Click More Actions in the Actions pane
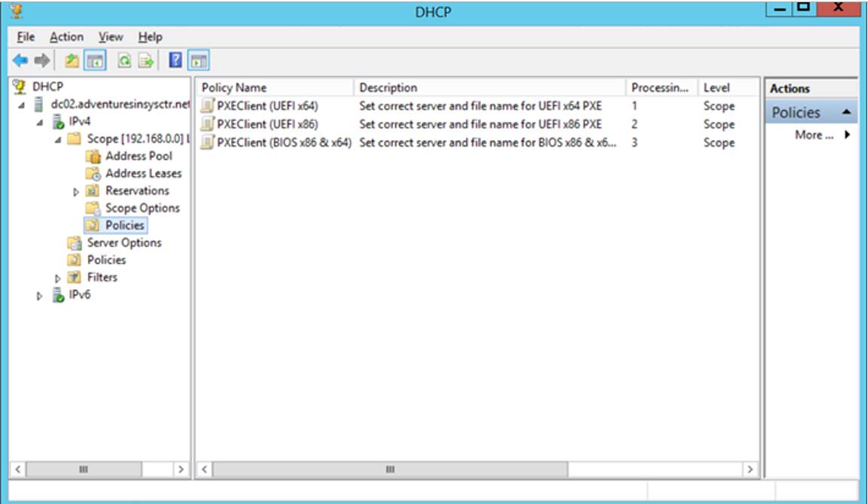This screenshot has width=868, height=504. click(814, 135)
